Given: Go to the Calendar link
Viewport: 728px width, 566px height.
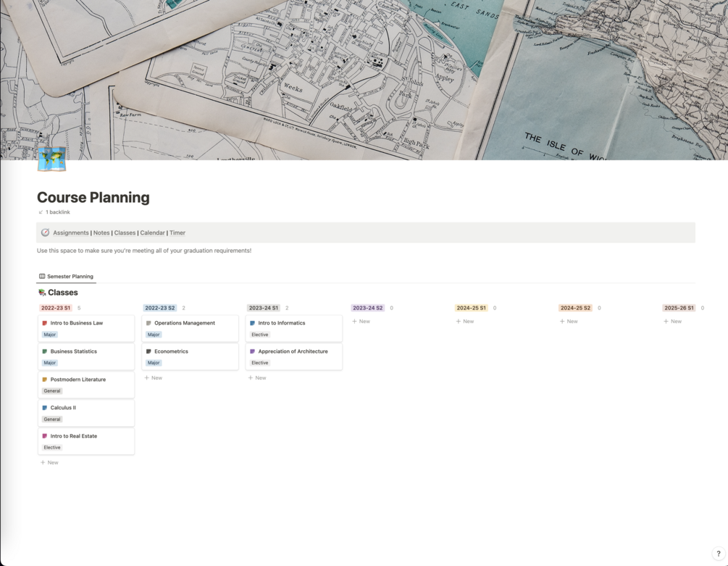Looking at the screenshot, I should 152,233.
